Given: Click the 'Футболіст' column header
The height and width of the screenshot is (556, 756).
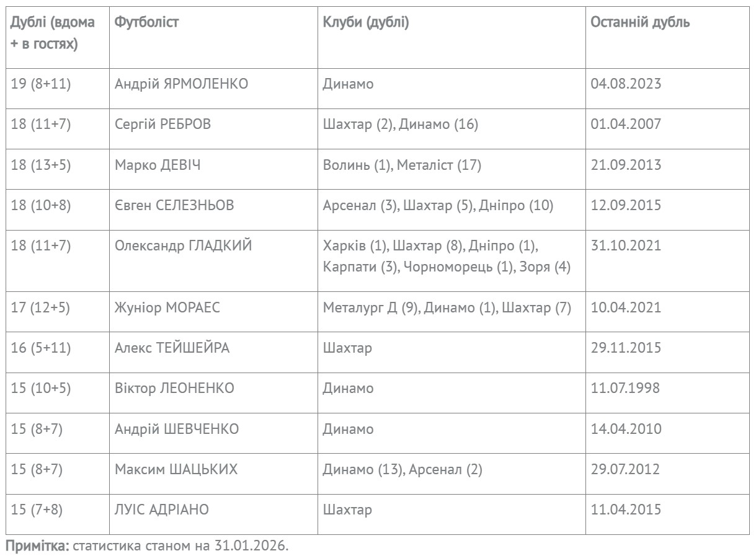Looking at the screenshot, I should (147, 22).
